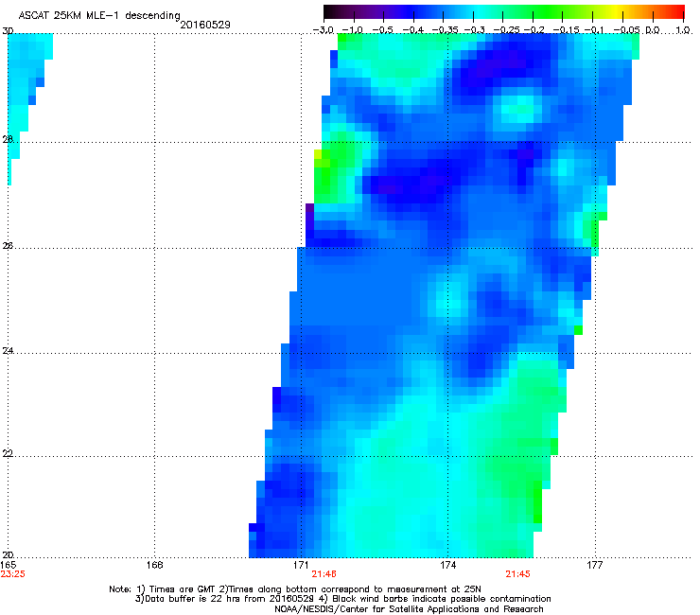Click the title "ASCAT 25KM MLE-1 descending"
Viewport: 700px width, 615px height.
99,15
